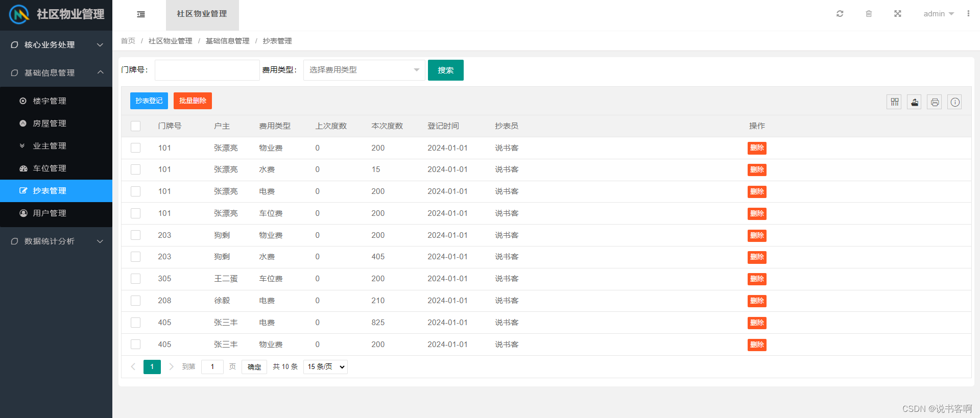
Task: Focus the 门牌号 search input
Action: (x=207, y=70)
